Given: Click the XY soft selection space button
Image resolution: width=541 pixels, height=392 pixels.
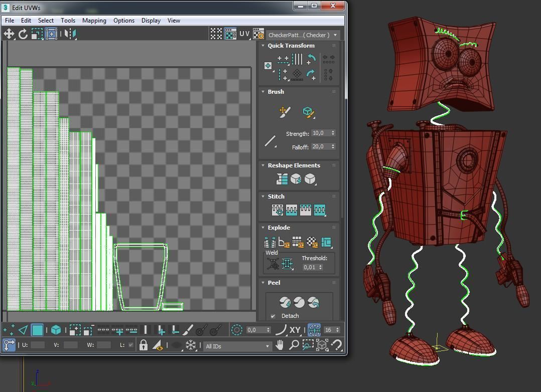Looking at the screenshot, I should tap(295, 330).
